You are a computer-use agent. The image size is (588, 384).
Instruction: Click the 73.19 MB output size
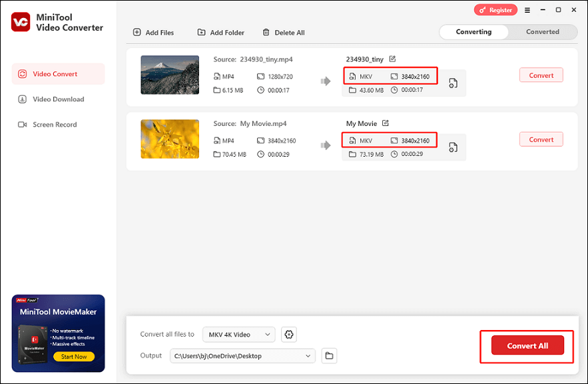pyautogui.click(x=366, y=154)
